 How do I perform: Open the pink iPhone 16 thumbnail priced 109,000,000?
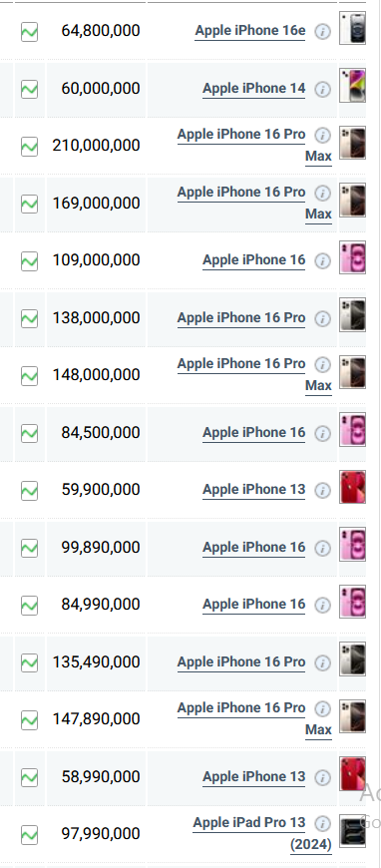[x=352, y=257]
